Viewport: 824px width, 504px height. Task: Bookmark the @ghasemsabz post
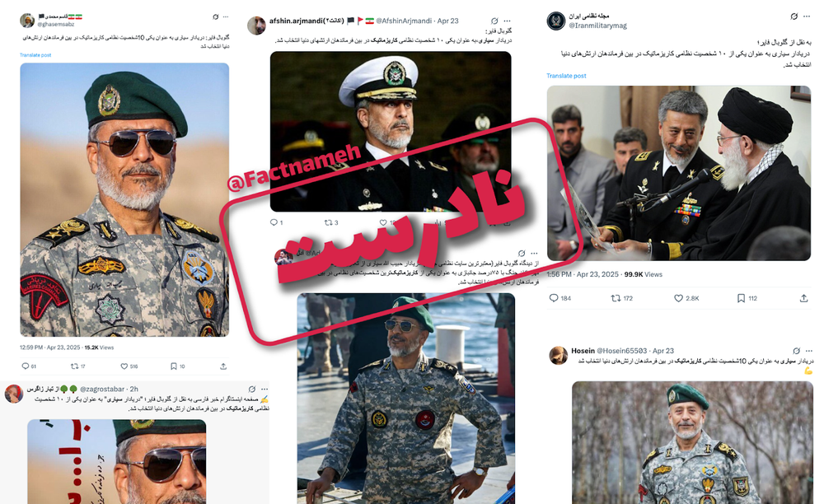pos(173,366)
